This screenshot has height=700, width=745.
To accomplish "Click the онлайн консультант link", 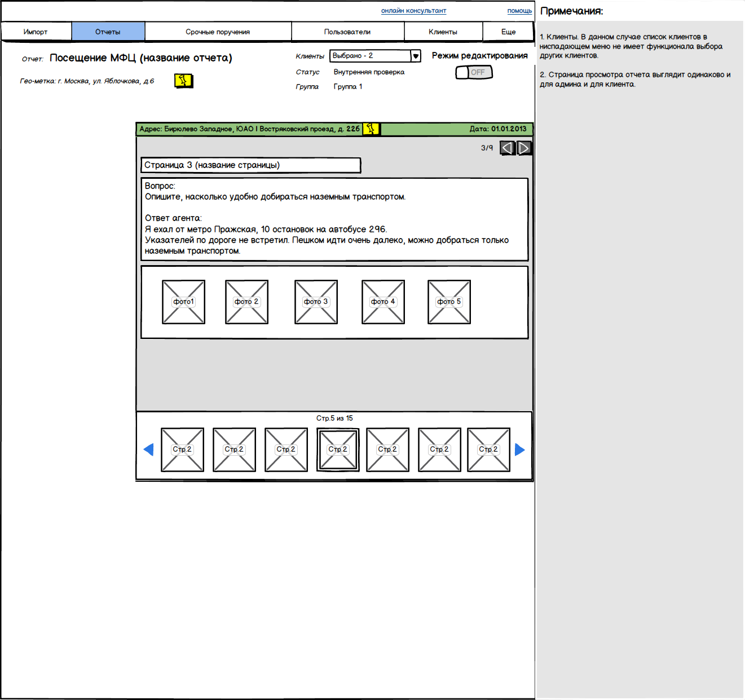I will (x=413, y=11).
